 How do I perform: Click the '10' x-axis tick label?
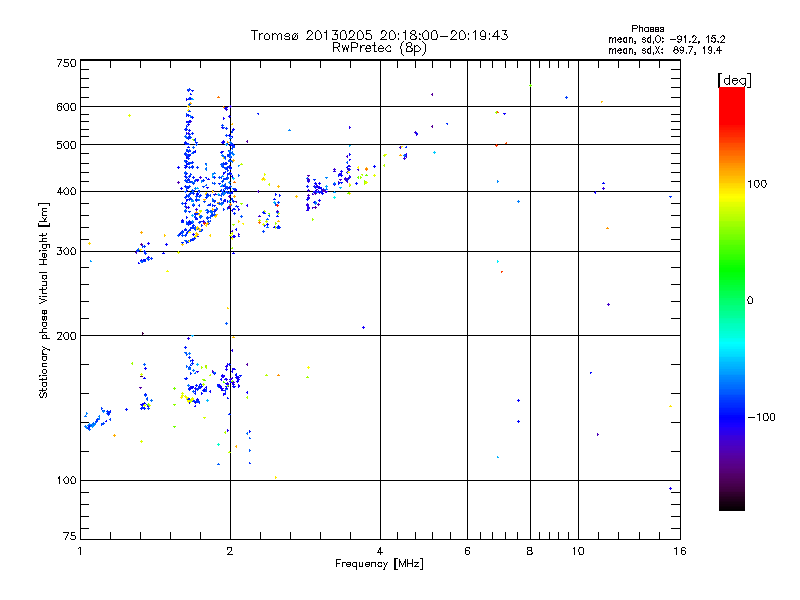coord(578,551)
